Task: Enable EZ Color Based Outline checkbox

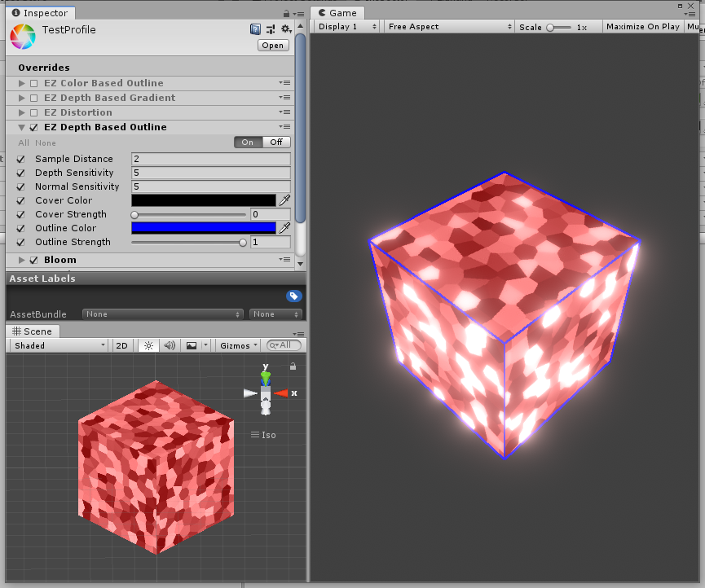Action: click(33, 83)
